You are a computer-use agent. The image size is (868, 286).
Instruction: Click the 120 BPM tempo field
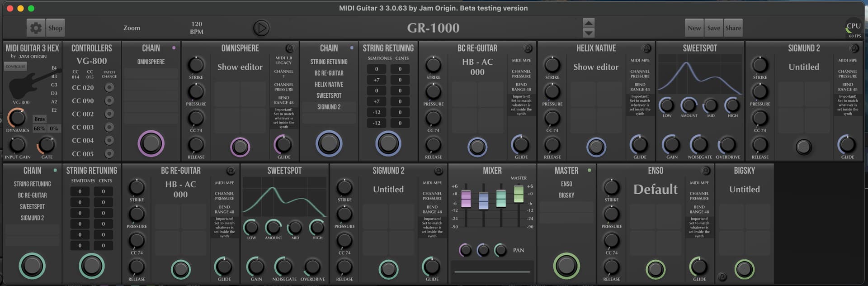click(x=197, y=28)
